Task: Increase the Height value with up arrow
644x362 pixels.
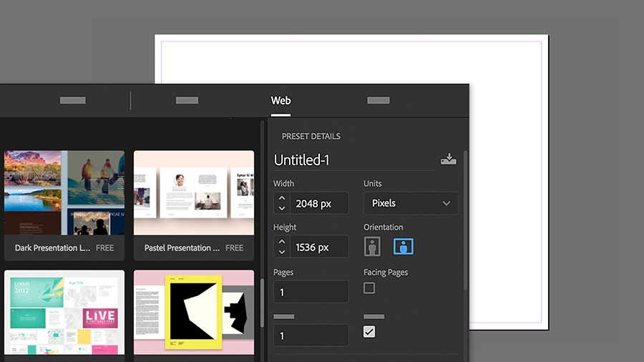Action: (282, 242)
